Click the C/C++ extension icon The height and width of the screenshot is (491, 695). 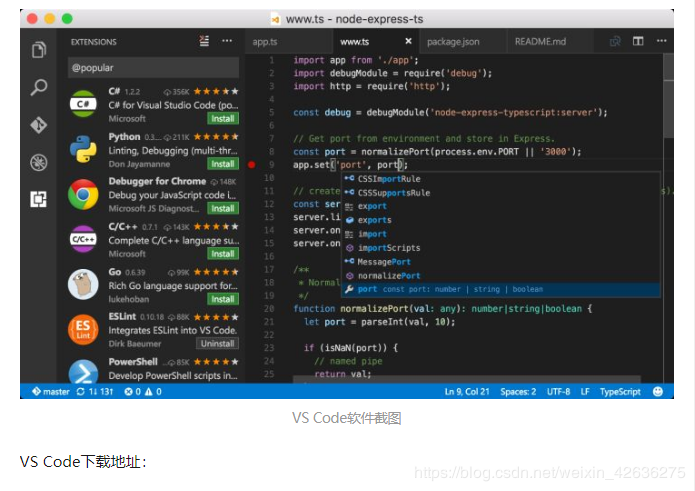click(83, 239)
